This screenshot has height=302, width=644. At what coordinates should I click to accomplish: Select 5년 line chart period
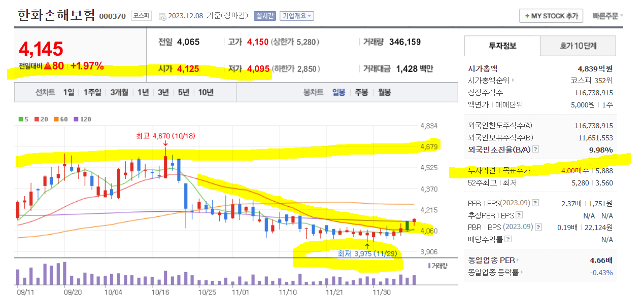point(184,92)
